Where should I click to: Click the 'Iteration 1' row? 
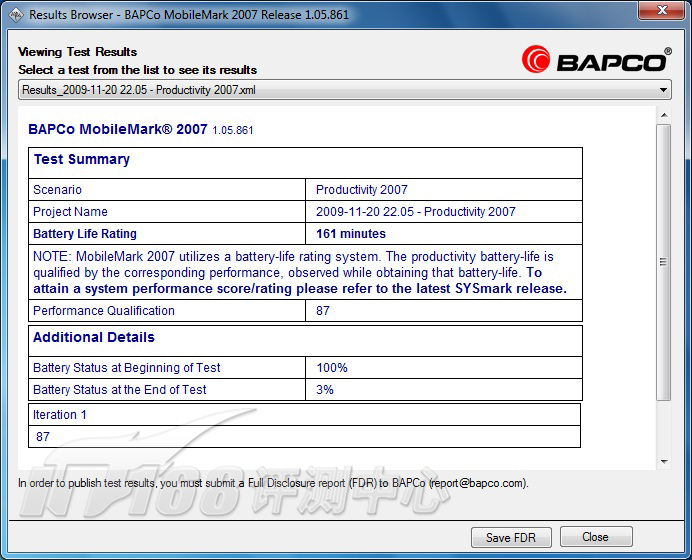click(x=305, y=415)
